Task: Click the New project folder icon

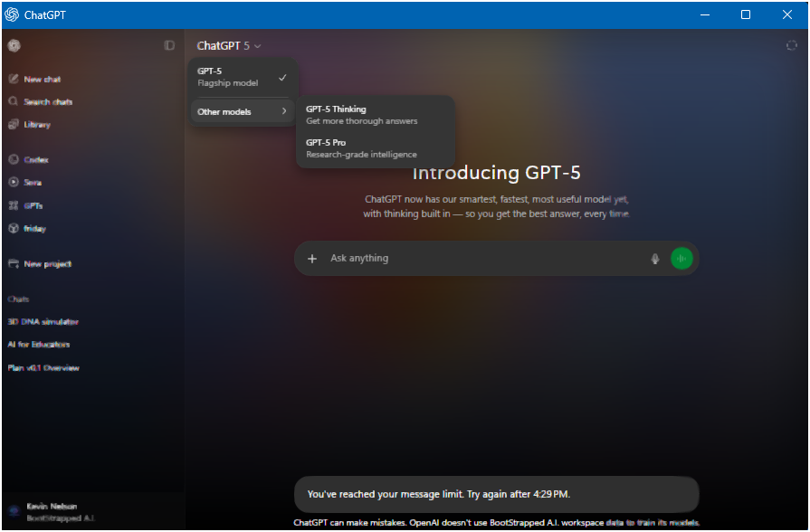Action: (x=14, y=264)
